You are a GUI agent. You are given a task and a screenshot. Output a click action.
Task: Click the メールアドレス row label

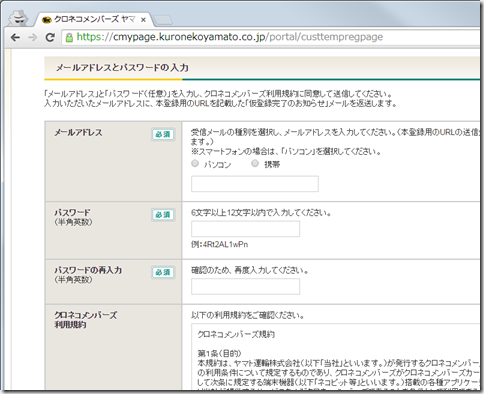[x=78, y=133]
